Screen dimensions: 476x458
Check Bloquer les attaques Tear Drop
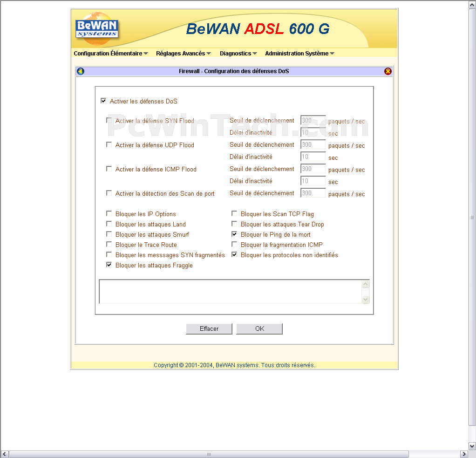[x=234, y=224]
